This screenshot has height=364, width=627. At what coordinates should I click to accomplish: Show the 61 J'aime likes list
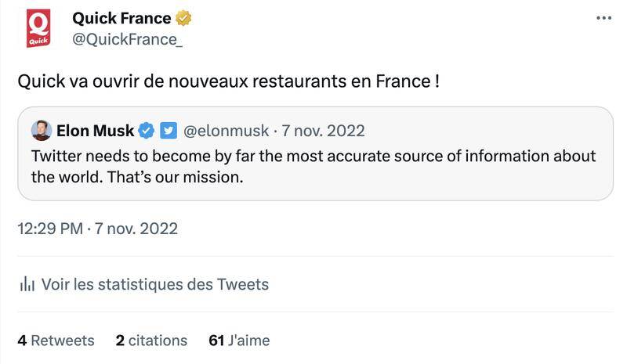coord(240,341)
